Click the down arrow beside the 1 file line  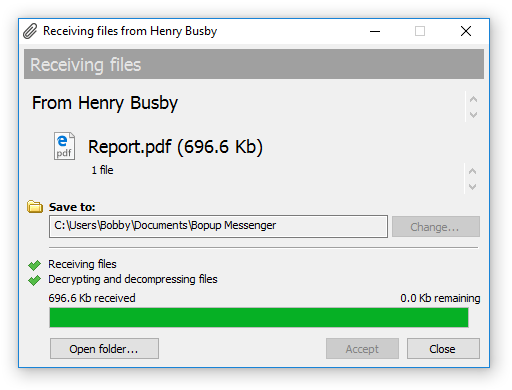472,187
